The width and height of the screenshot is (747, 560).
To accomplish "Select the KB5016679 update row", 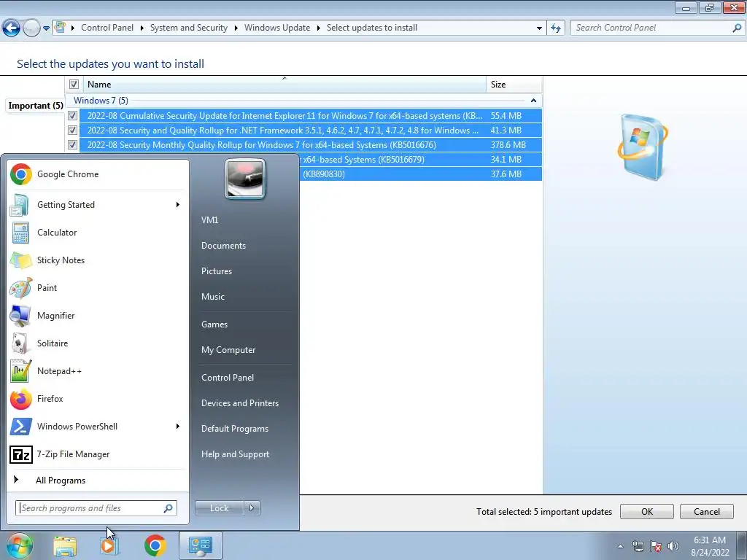I will [x=421, y=160].
